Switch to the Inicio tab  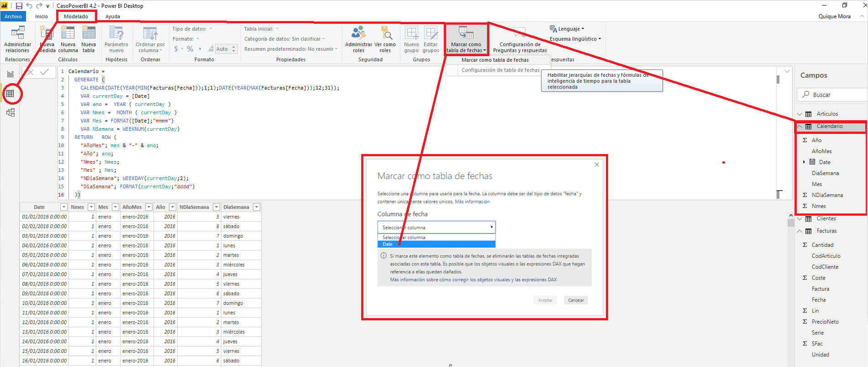42,16
